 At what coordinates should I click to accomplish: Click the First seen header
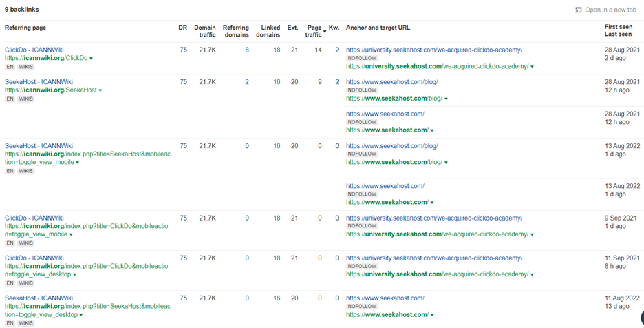point(619,27)
